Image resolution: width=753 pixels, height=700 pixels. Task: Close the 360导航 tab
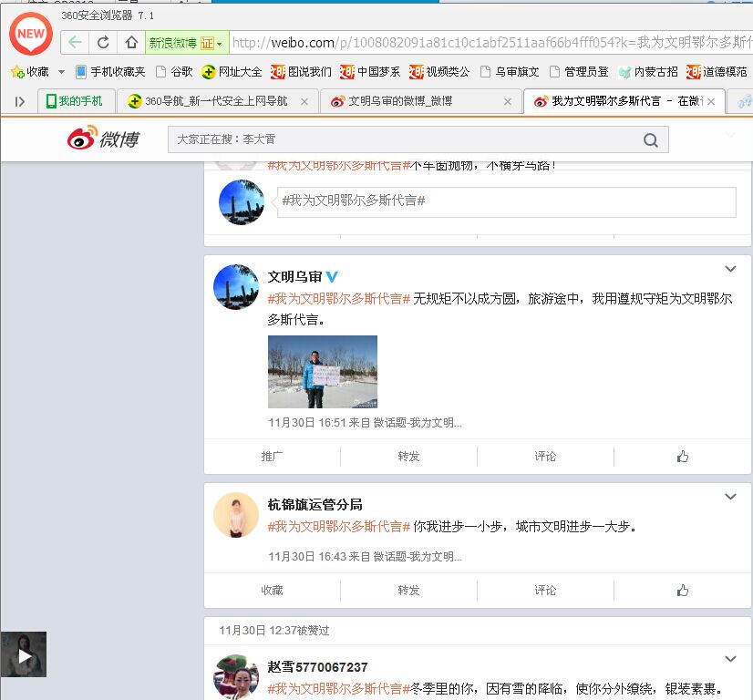tap(304, 101)
